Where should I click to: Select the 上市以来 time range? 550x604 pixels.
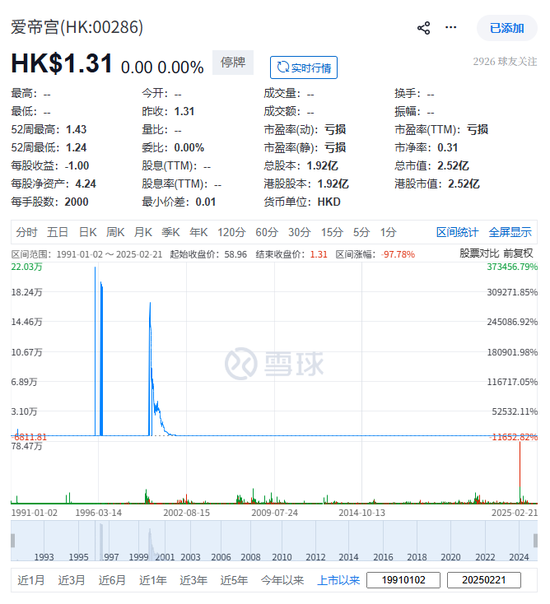point(338,580)
